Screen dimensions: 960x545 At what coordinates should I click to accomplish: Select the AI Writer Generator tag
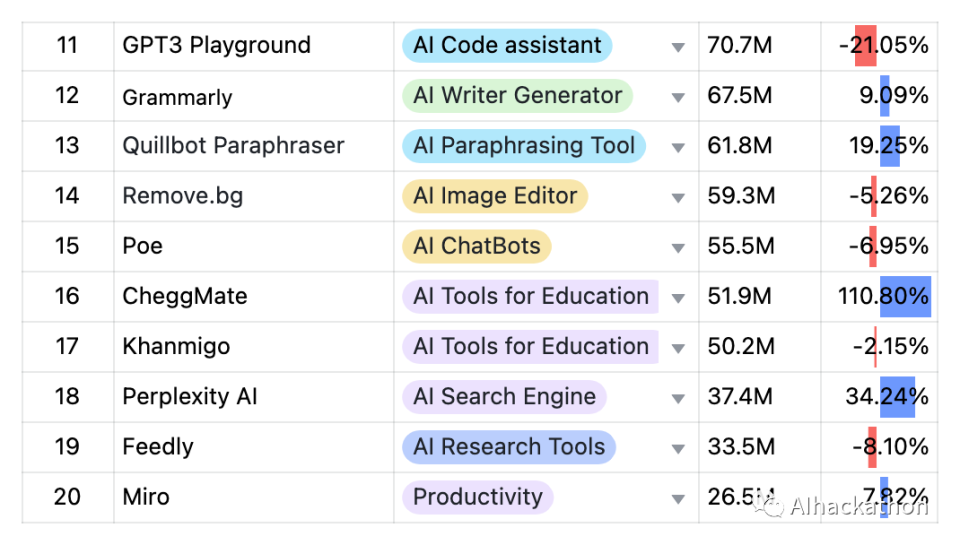coord(517,96)
